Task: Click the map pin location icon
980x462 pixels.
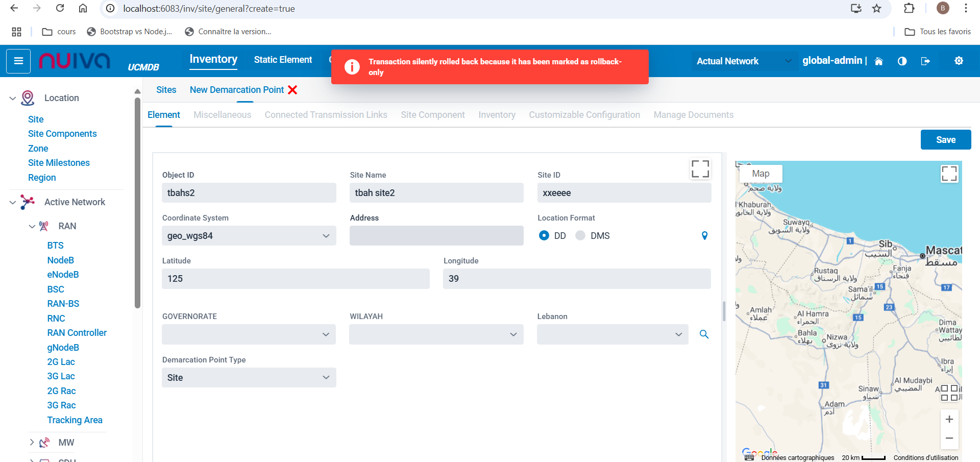Action: click(704, 236)
